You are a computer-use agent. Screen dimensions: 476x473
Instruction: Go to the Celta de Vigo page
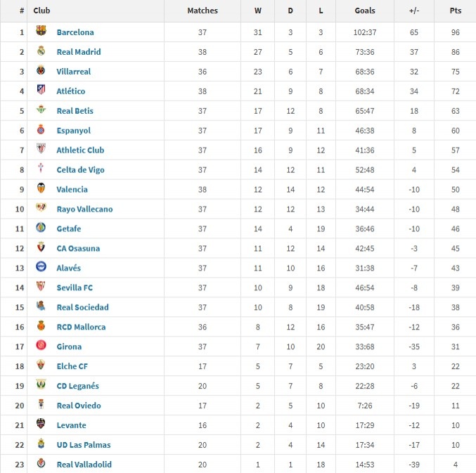tap(81, 170)
